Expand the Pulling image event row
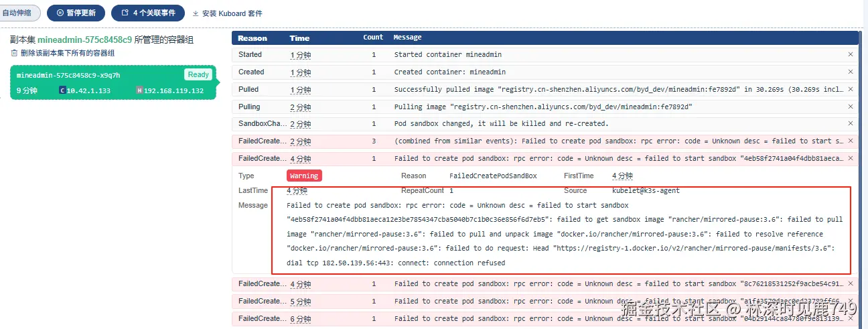868x329 pixels. (545, 107)
